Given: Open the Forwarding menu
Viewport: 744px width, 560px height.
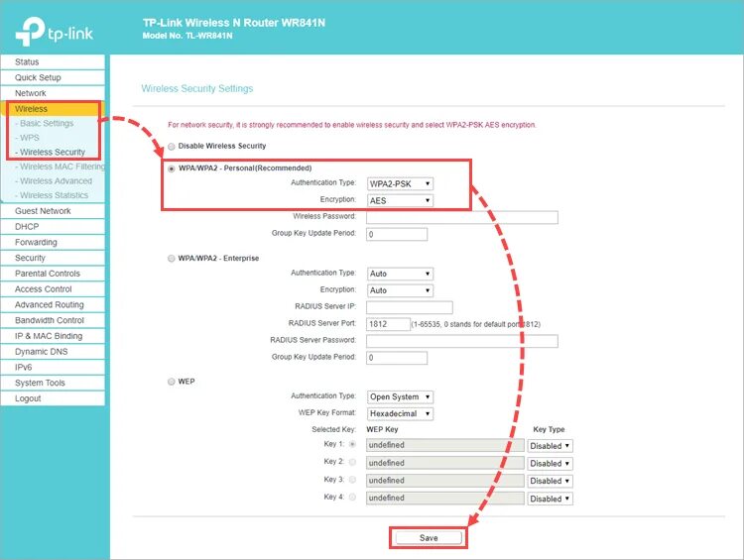Looking at the screenshot, I should [53, 242].
